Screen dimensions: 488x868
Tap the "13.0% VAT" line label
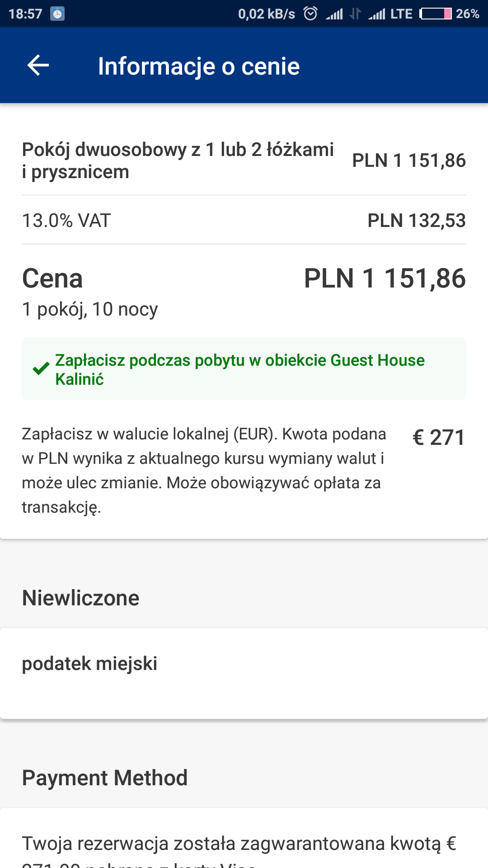coord(66,221)
